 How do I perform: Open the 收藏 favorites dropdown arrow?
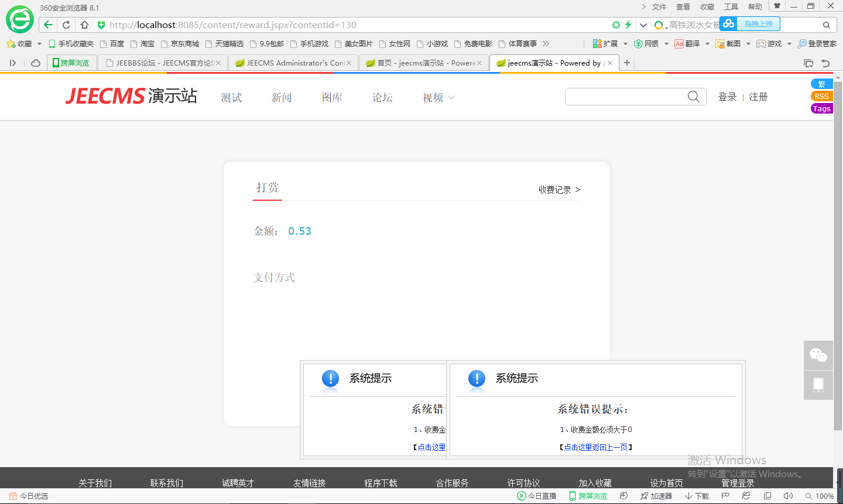39,44
